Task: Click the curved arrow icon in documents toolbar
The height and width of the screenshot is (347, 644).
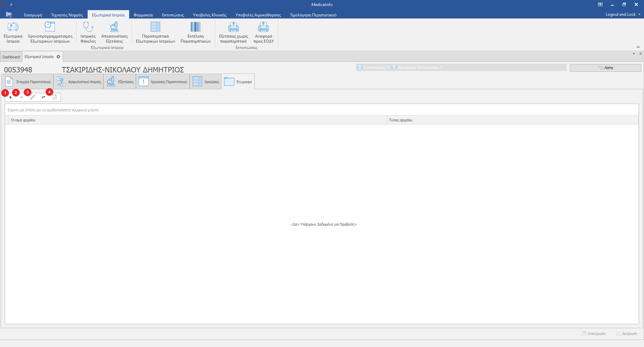Action: [44, 97]
